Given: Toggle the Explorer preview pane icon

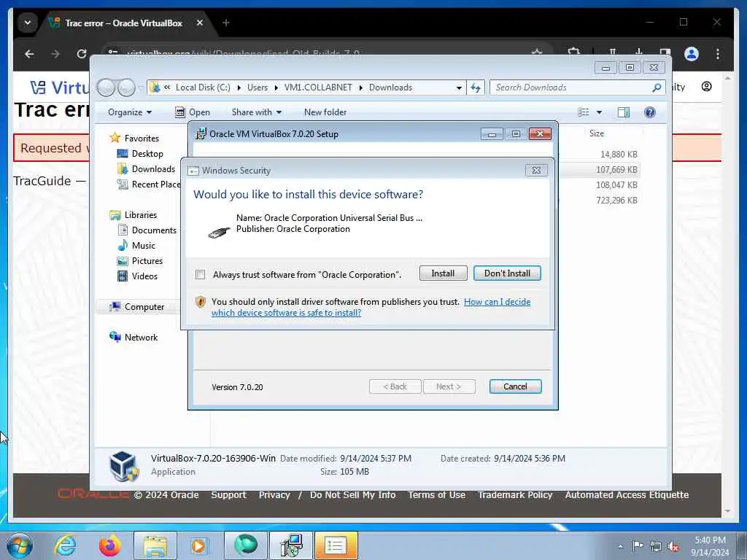Looking at the screenshot, I should (624, 112).
